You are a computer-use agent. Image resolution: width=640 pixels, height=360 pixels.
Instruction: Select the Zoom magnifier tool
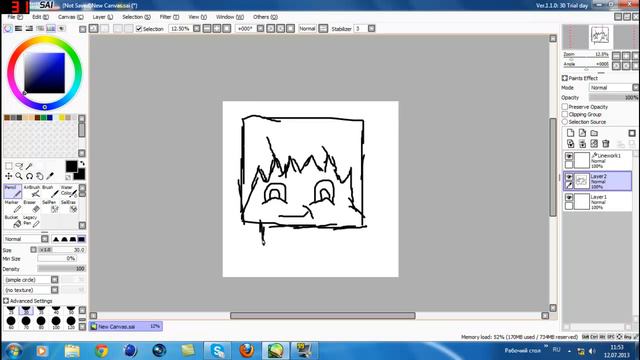tap(19, 176)
